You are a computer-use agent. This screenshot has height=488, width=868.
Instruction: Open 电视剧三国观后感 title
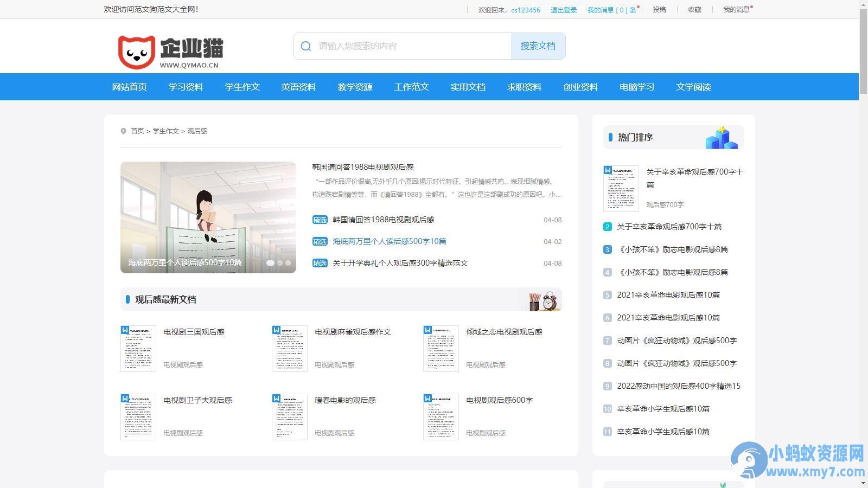194,332
